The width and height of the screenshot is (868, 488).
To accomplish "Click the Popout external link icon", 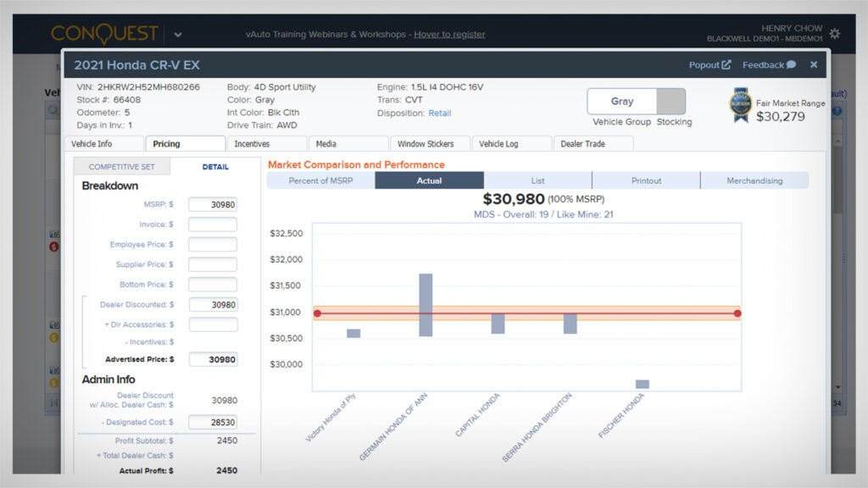I will (726, 64).
